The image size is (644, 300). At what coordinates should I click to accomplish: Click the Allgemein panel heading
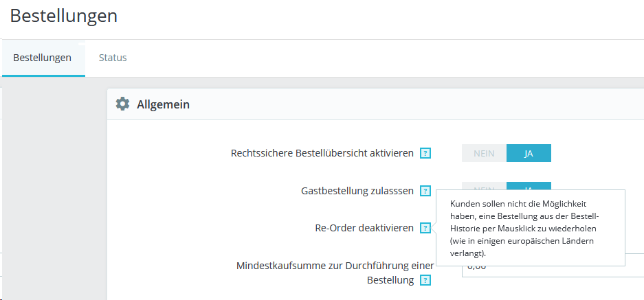click(x=163, y=104)
